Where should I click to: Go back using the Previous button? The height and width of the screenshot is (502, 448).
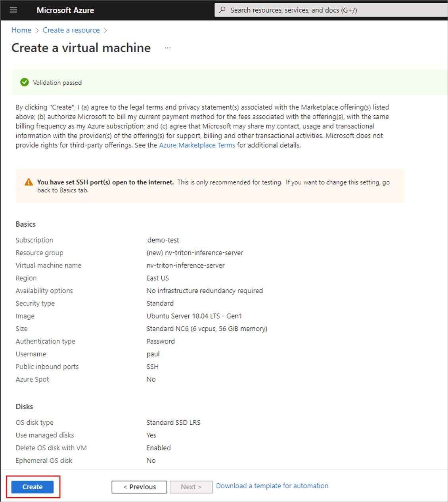pyautogui.click(x=139, y=487)
